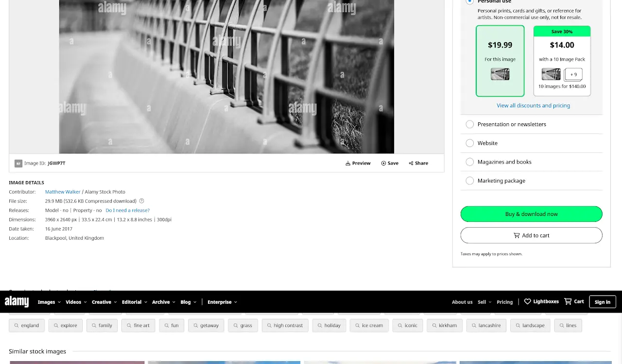Choose the Website license radio button
Image resolution: width=622 pixels, height=364 pixels.
(x=469, y=143)
